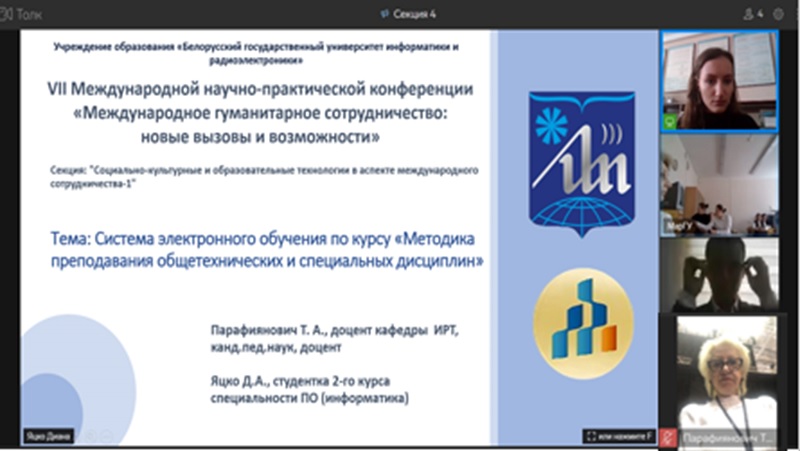The height and width of the screenshot is (451, 800).
Task: Click the fullscreen 'или нажмите F' button
Action: click(x=619, y=436)
